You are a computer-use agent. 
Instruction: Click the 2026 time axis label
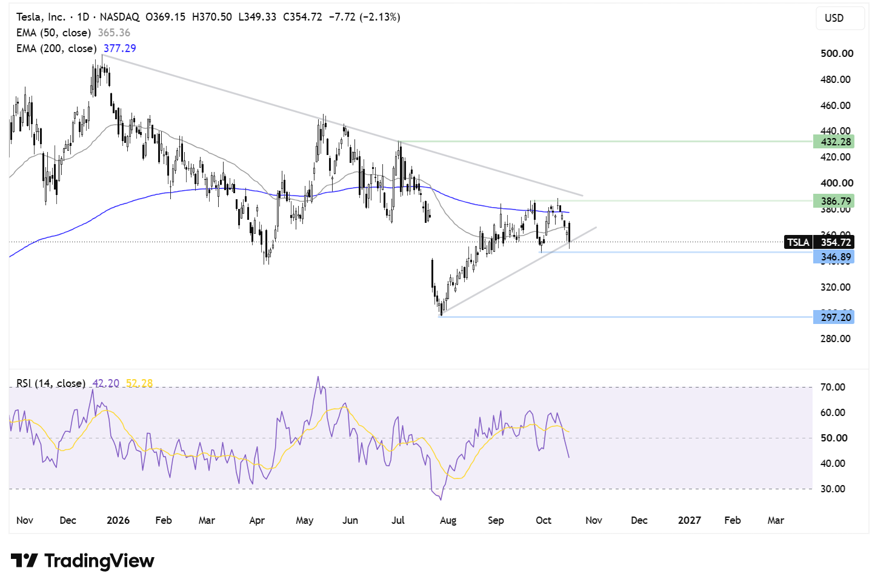coord(118,520)
